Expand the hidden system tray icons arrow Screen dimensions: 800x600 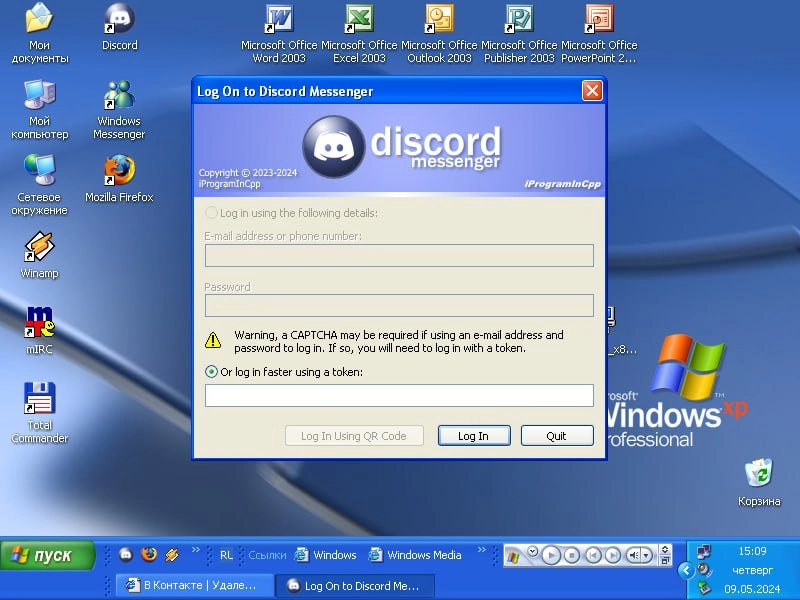pyautogui.click(x=686, y=570)
